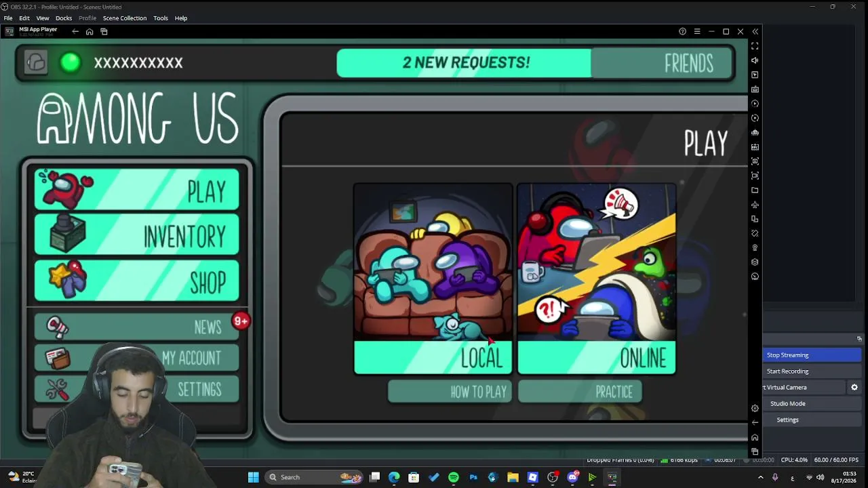Open the MSI App Player help icon

pyautogui.click(x=682, y=32)
